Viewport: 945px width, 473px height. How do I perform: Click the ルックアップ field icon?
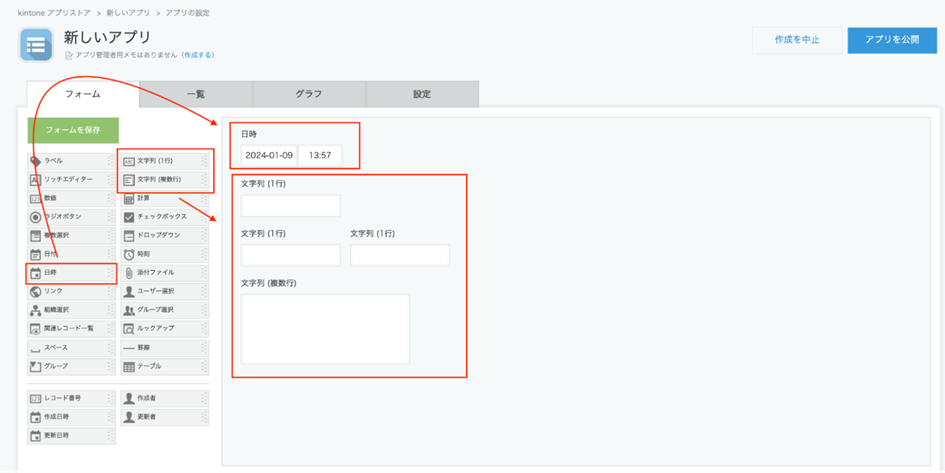click(129, 328)
